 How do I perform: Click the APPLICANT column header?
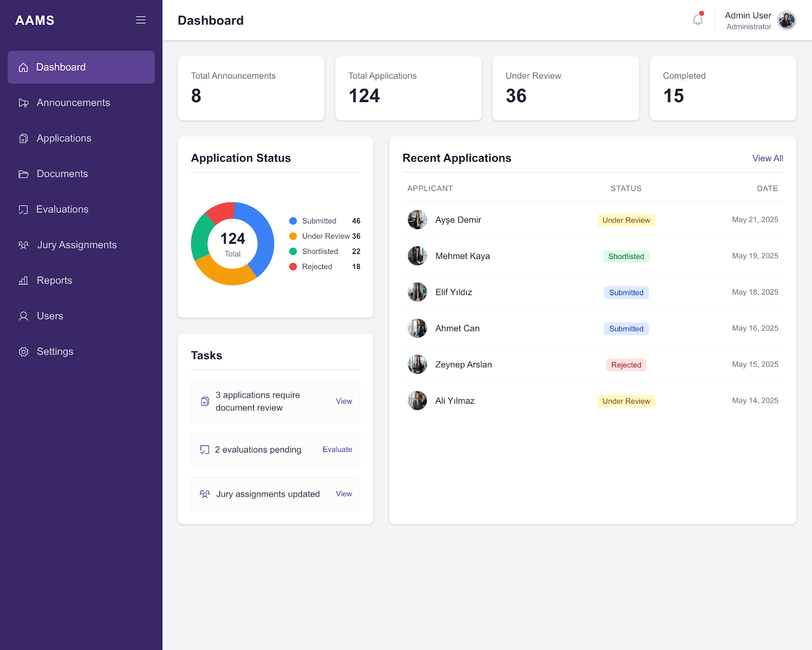pyautogui.click(x=430, y=188)
